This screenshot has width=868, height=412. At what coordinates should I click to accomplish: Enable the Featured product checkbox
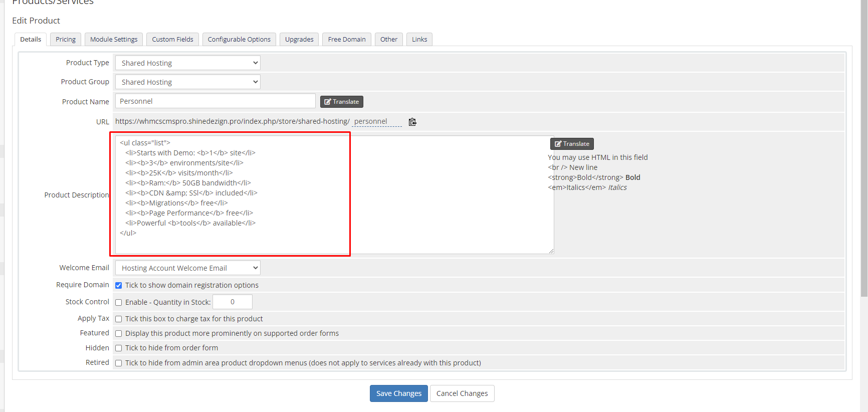tap(119, 333)
